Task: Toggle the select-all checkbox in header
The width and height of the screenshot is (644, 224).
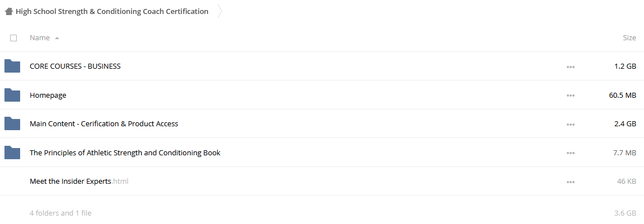Action: tap(13, 38)
